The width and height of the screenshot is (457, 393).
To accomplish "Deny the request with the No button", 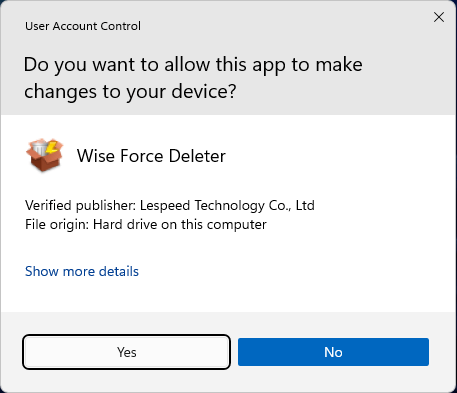I will tap(333, 352).
